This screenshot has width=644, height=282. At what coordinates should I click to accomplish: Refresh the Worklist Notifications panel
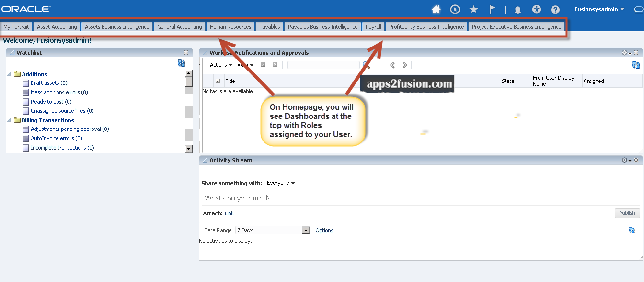pyautogui.click(x=636, y=65)
